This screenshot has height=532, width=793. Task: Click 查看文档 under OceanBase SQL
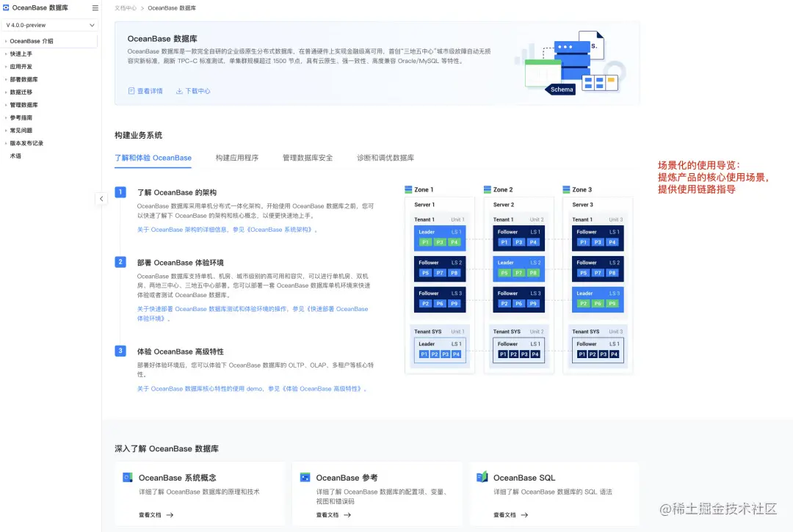pyautogui.click(x=504, y=515)
